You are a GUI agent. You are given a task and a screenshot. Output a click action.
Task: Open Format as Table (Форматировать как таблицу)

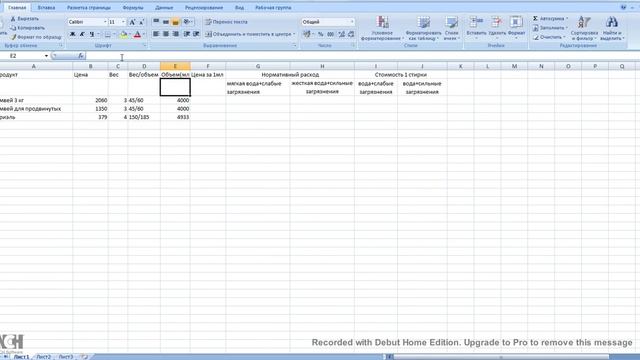click(x=423, y=28)
